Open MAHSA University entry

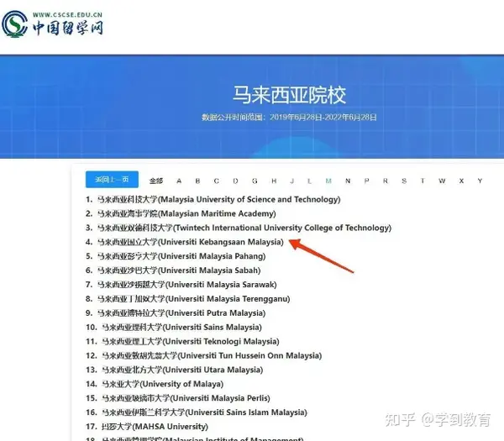147,427
